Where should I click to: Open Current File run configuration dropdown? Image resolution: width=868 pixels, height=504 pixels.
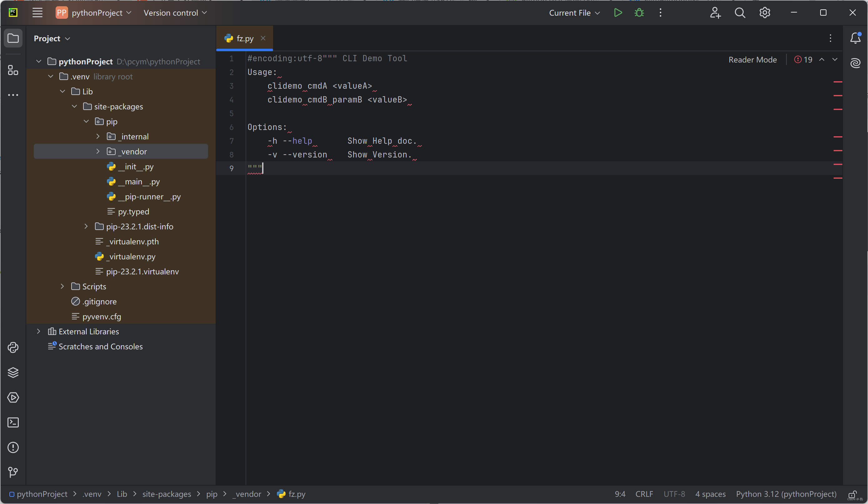tap(574, 13)
